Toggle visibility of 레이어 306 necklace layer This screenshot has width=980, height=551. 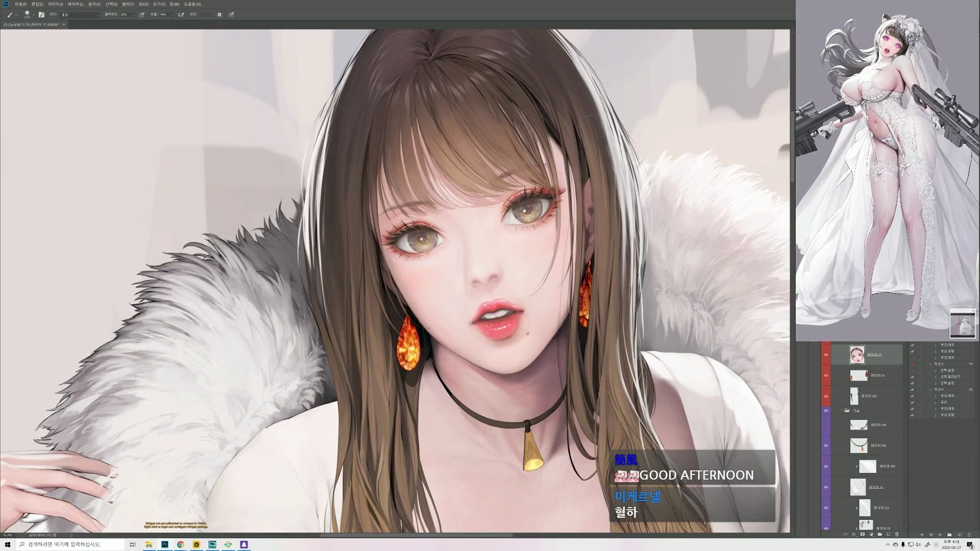[x=826, y=445]
